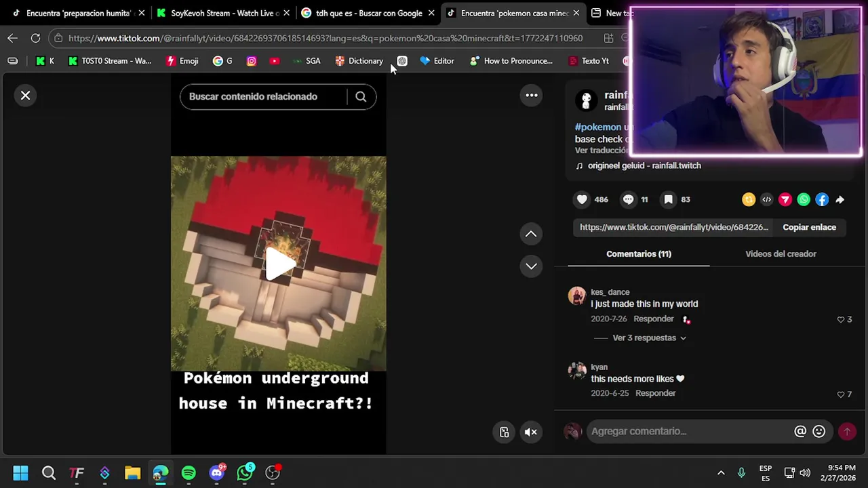
Task: Click the red post comment arrow
Action: (x=847, y=431)
